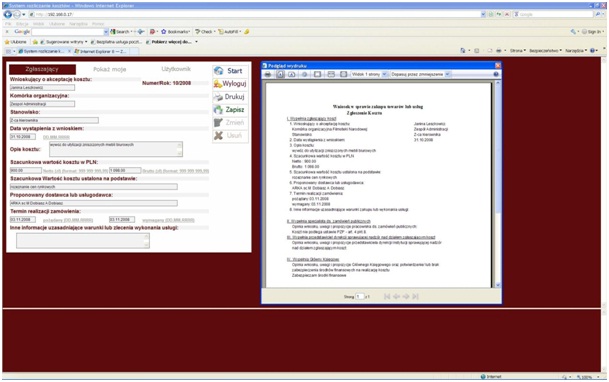Open the Użytkownik tab

coord(176,69)
